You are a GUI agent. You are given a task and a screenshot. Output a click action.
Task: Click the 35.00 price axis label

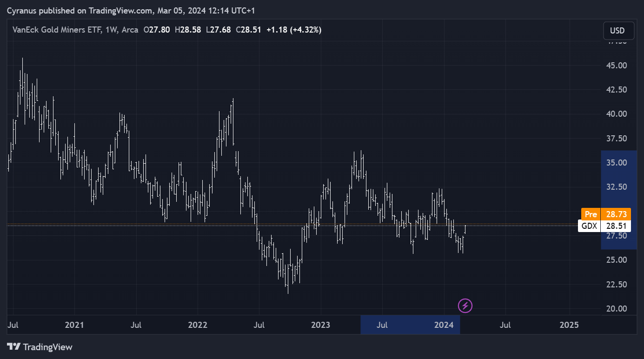617,163
